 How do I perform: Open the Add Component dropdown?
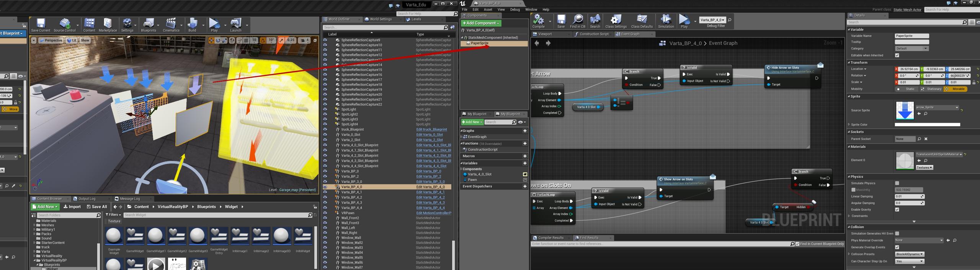(x=481, y=23)
